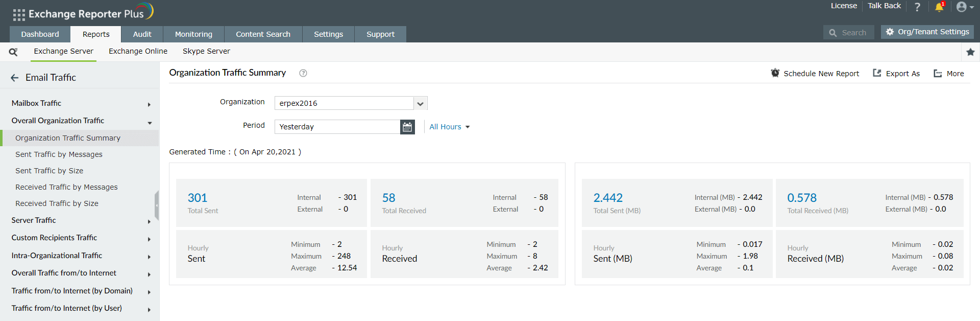This screenshot has width=980, height=321.
Task: Open the notifications bell
Action: [939, 7]
